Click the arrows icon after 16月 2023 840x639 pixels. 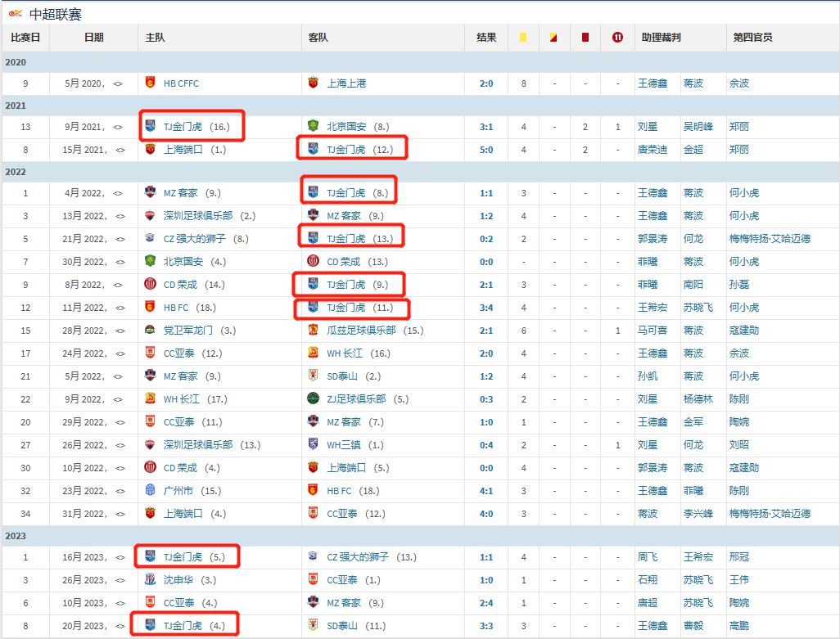click(x=120, y=557)
